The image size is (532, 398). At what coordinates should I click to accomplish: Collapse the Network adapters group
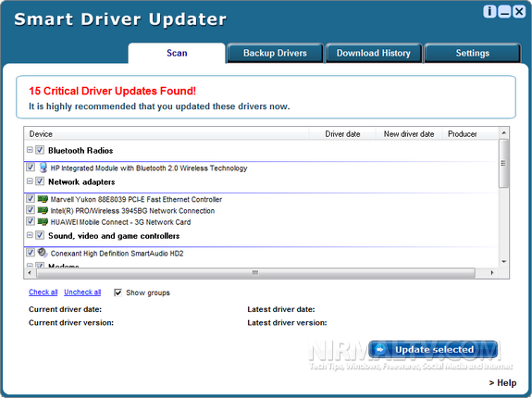30,181
